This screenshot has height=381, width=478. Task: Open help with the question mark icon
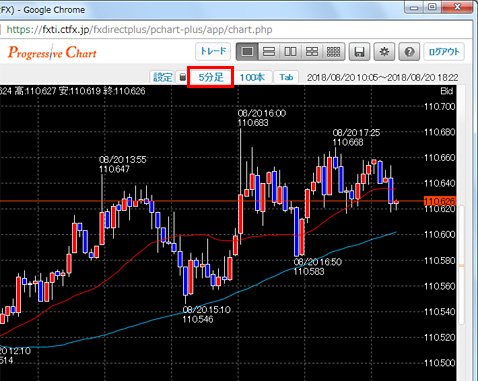409,52
